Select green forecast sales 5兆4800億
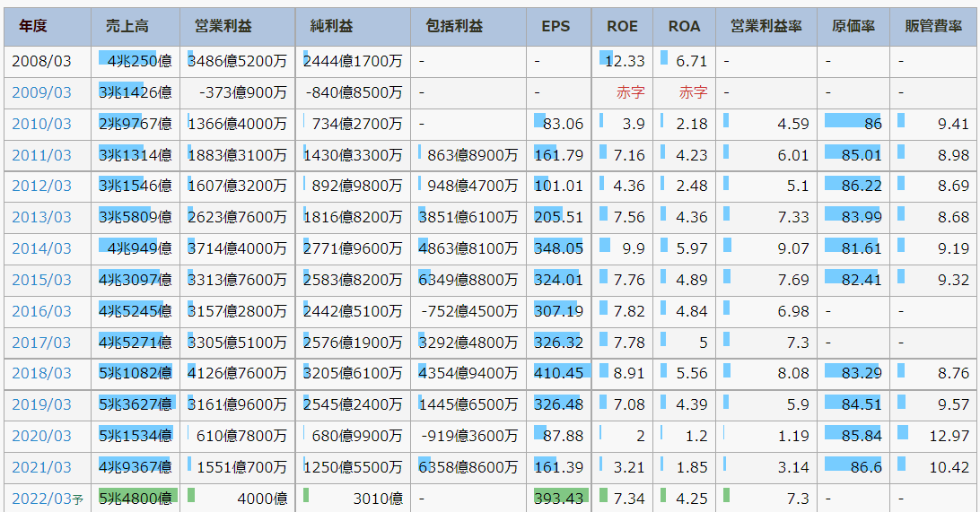This screenshot has width=980, height=512. tap(136, 499)
